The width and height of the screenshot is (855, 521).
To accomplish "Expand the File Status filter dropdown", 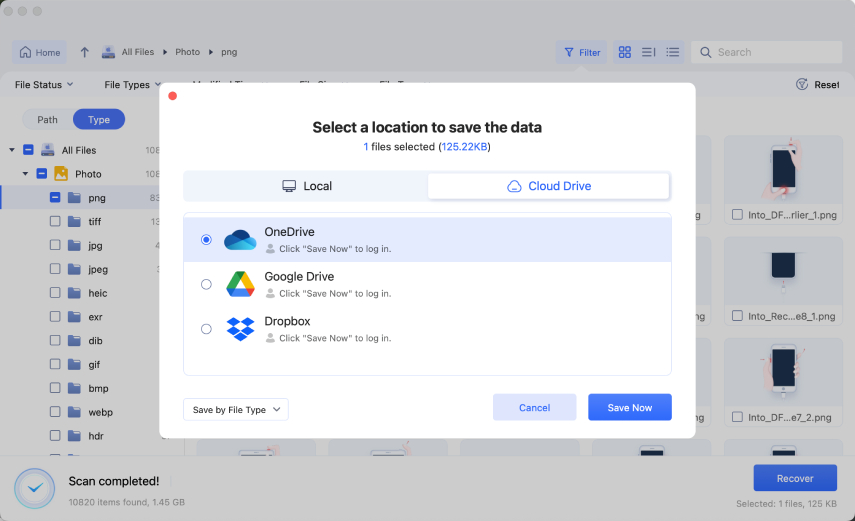I will (x=44, y=85).
